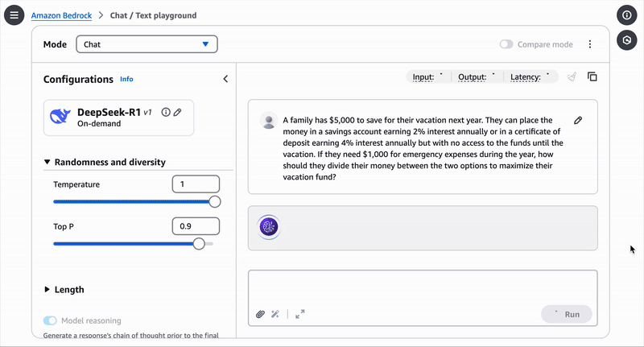Click the clear chat broom icon

pyautogui.click(x=572, y=76)
